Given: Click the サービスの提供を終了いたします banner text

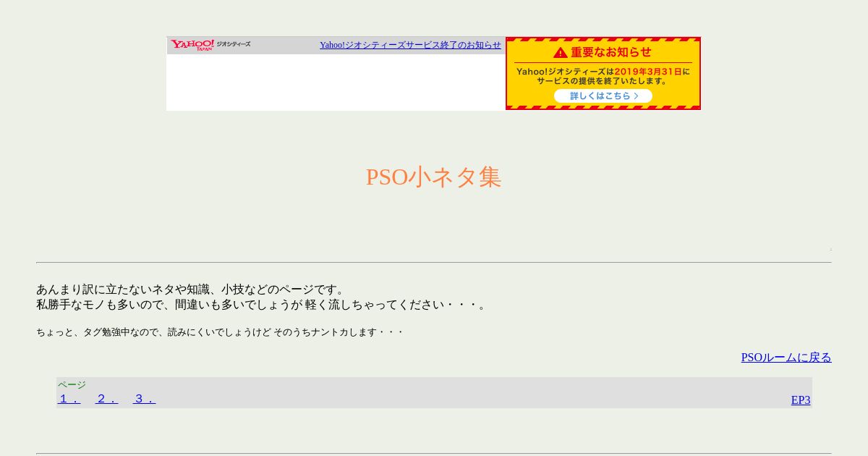Looking at the screenshot, I should click(x=603, y=81).
